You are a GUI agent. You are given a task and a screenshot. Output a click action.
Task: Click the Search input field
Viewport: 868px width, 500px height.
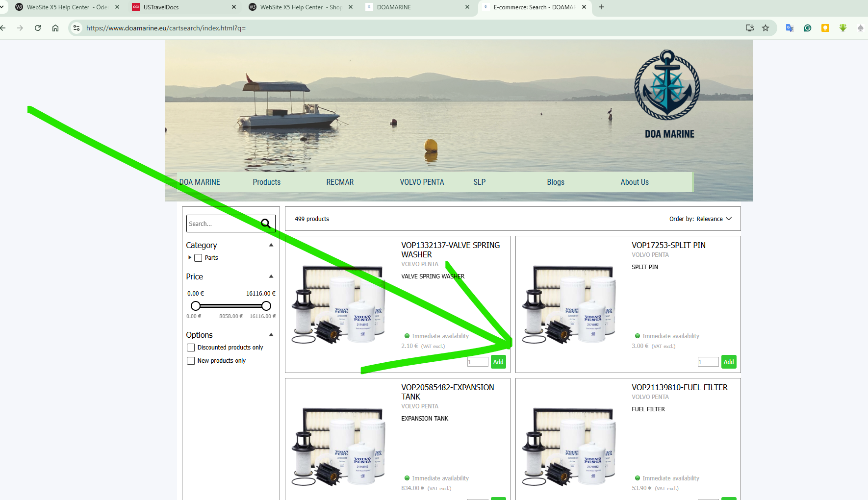[x=223, y=224]
